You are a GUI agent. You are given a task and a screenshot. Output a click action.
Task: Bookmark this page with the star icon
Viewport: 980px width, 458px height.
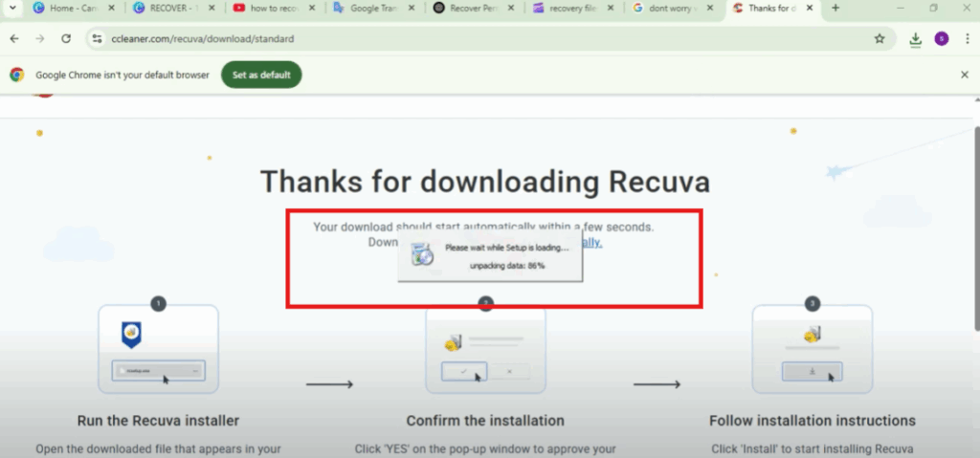(x=880, y=39)
